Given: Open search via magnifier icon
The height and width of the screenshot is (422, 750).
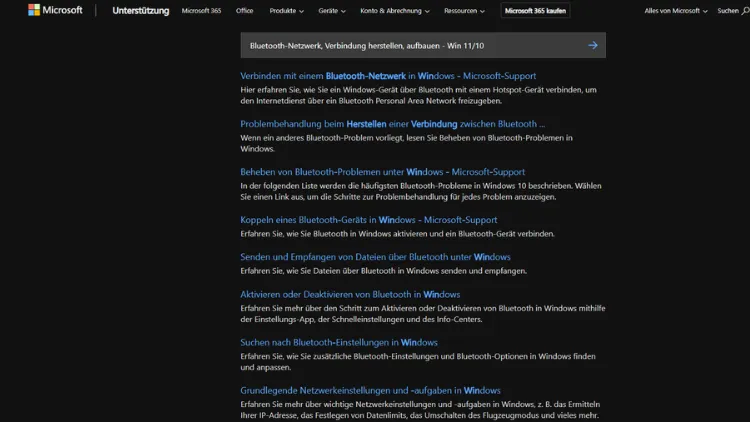Looking at the screenshot, I should pyautogui.click(x=745, y=11).
